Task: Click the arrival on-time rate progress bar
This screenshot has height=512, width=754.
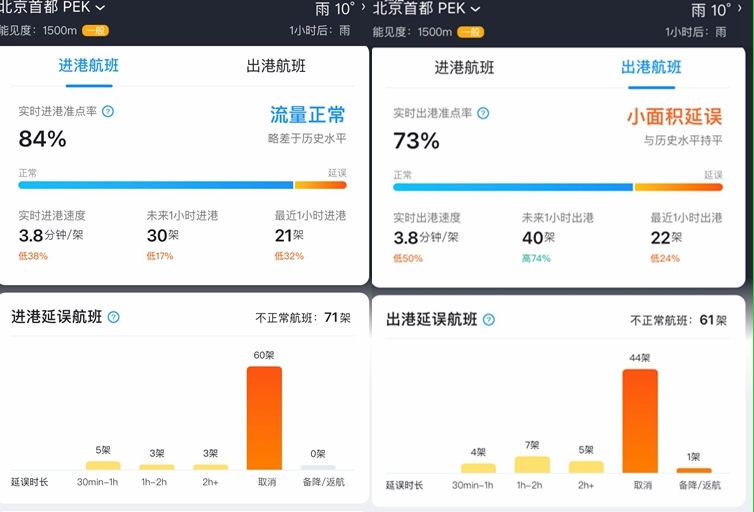Action: click(x=182, y=185)
